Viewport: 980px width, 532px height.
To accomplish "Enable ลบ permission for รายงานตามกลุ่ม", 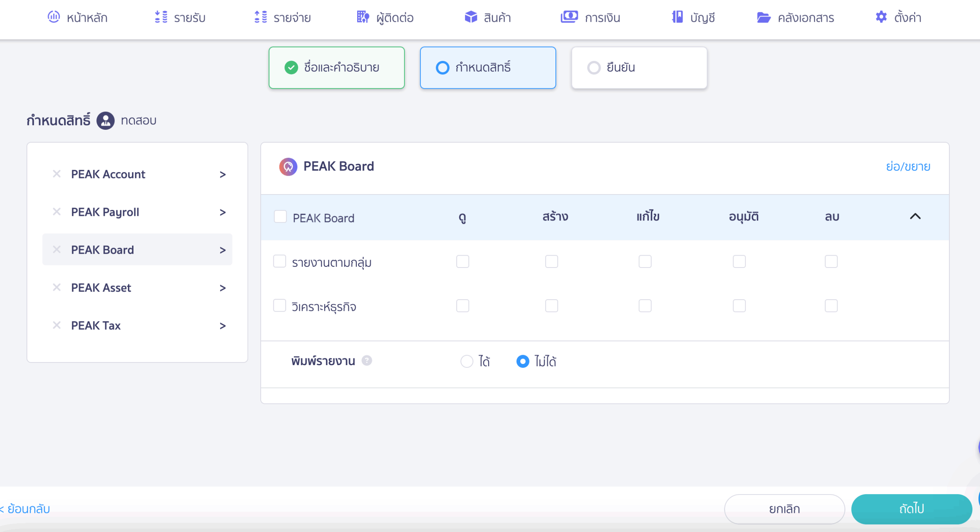I will point(831,261).
